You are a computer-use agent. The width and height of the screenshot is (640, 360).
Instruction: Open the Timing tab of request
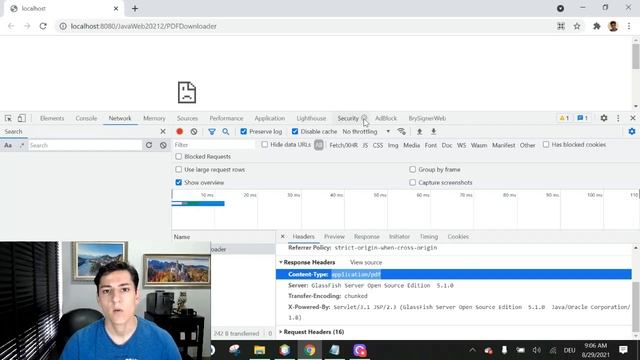tap(429, 236)
